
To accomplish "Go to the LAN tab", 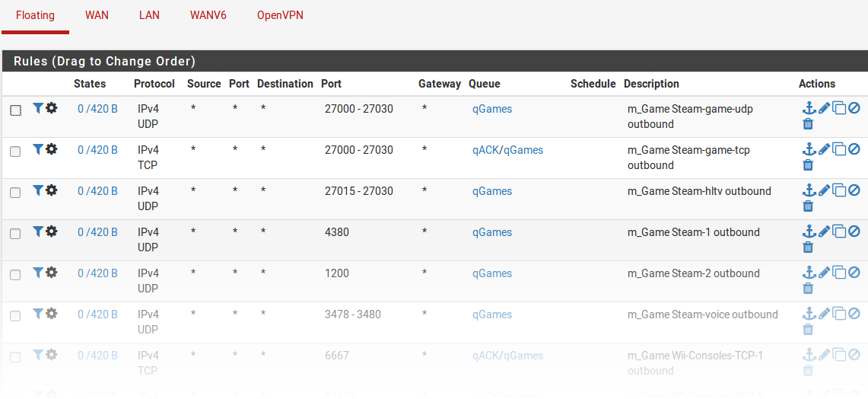I will point(149,15).
